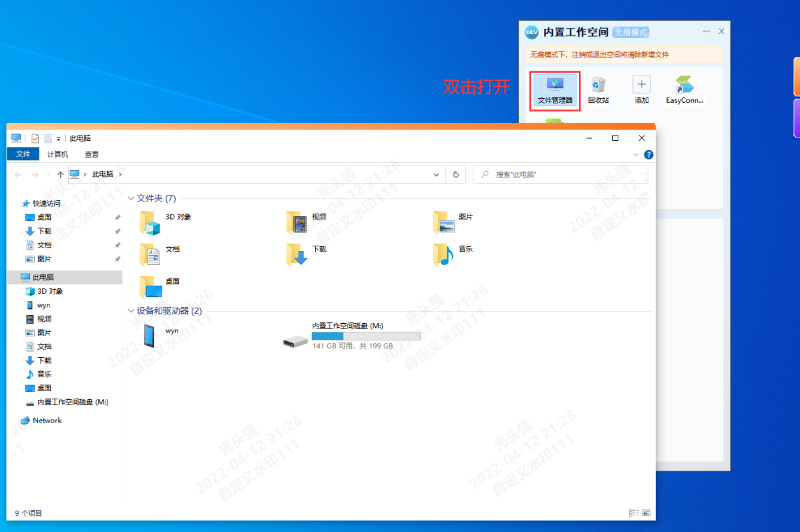Click the new folder quick access icon
The image size is (800, 532).
pyautogui.click(x=48, y=138)
